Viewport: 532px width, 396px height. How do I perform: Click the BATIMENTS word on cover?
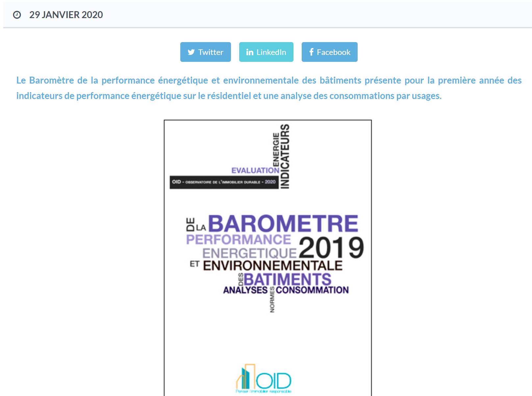[287, 280]
